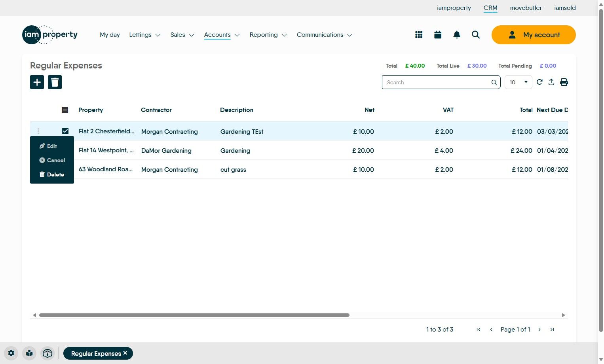Show notifications via the bell icon

pos(457,35)
